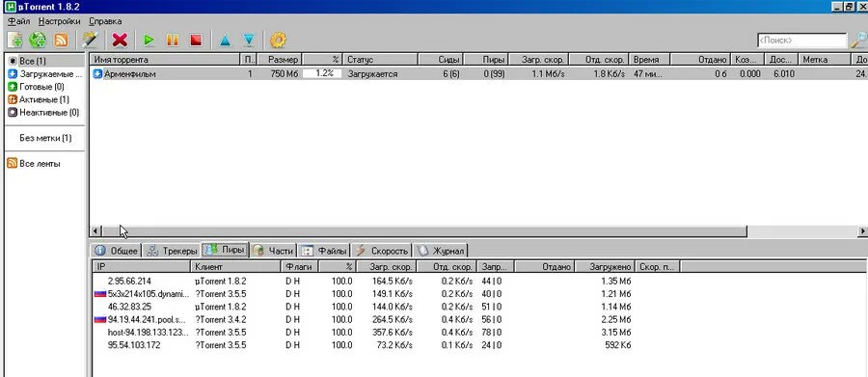
Task: Click Add Torrent from URL icon
Action: coord(38,40)
